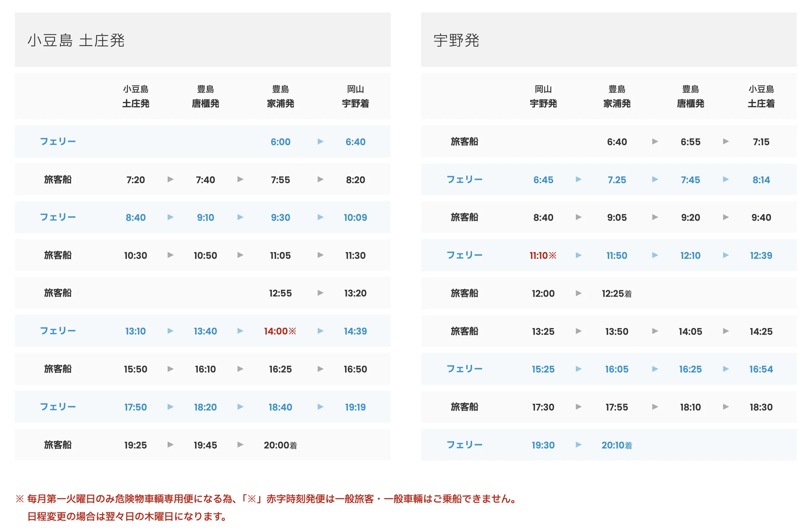Click the 小豆島 土庄発 table heading
Viewport: 811px width, 532px height.
point(76,40)
